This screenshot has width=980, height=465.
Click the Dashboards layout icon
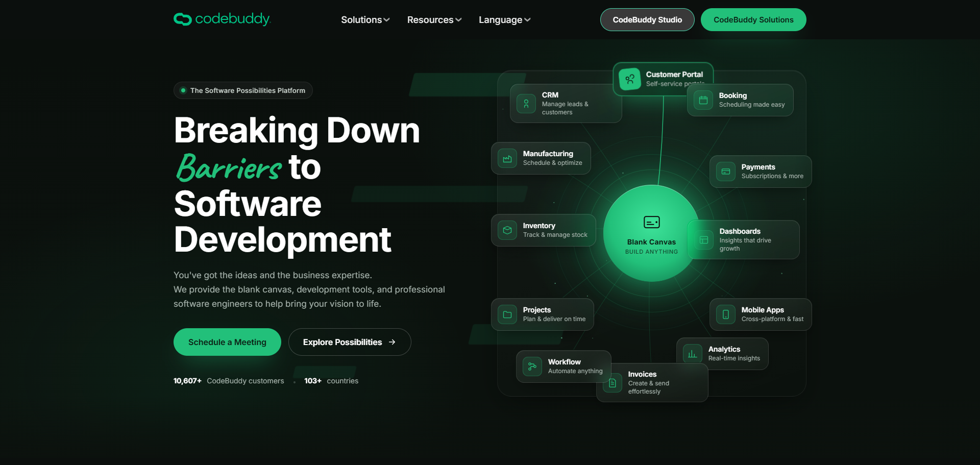(704, 240)
